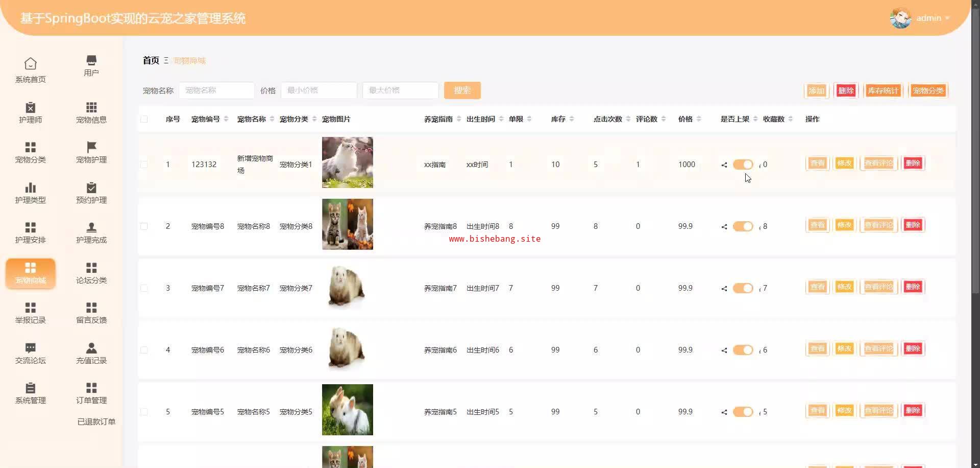The height and width of the screenshot is (468, 980).
Task: Click the 搜索 search button
Action: click(462, 90)
